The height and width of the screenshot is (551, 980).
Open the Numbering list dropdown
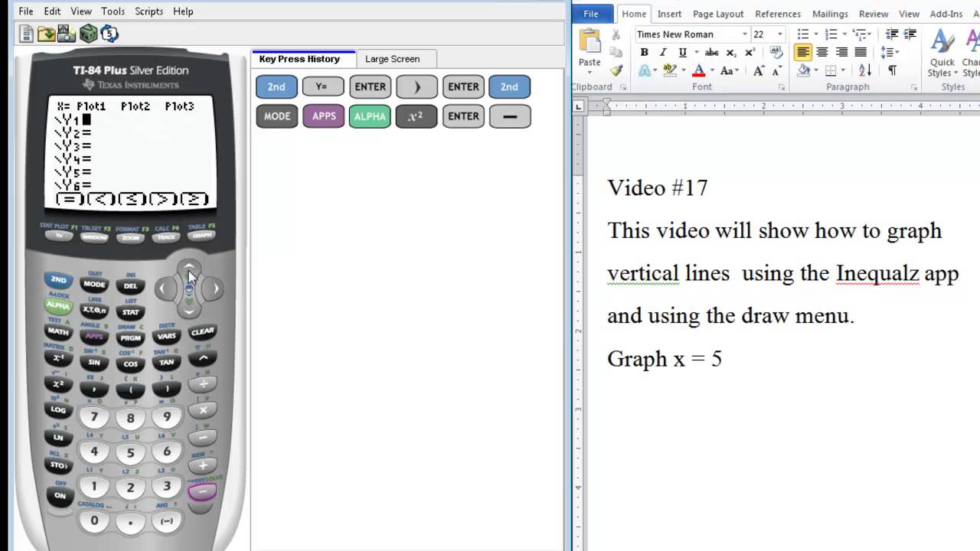pos(844,34)
